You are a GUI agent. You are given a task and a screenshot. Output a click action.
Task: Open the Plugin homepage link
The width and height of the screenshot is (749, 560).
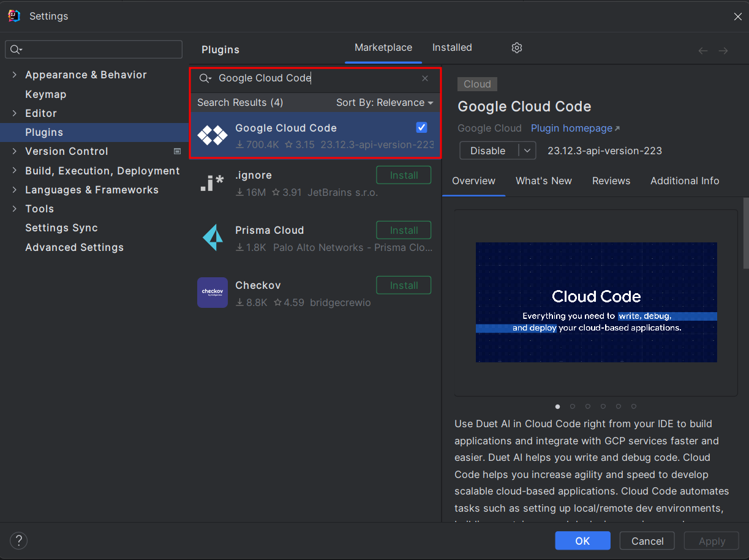575,128
